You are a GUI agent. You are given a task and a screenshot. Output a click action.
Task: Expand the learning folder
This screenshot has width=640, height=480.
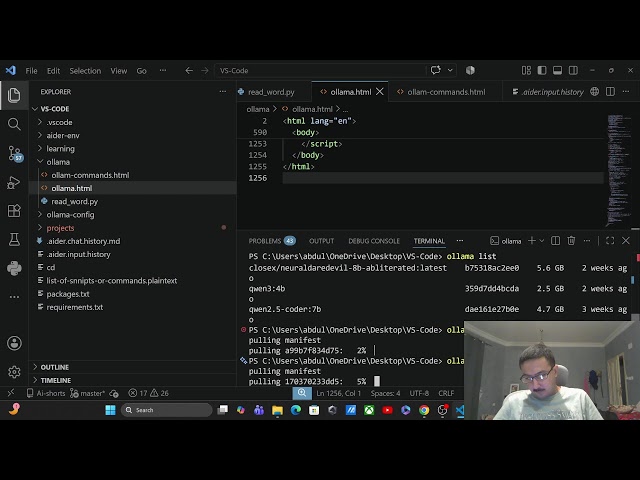(60, 149)
